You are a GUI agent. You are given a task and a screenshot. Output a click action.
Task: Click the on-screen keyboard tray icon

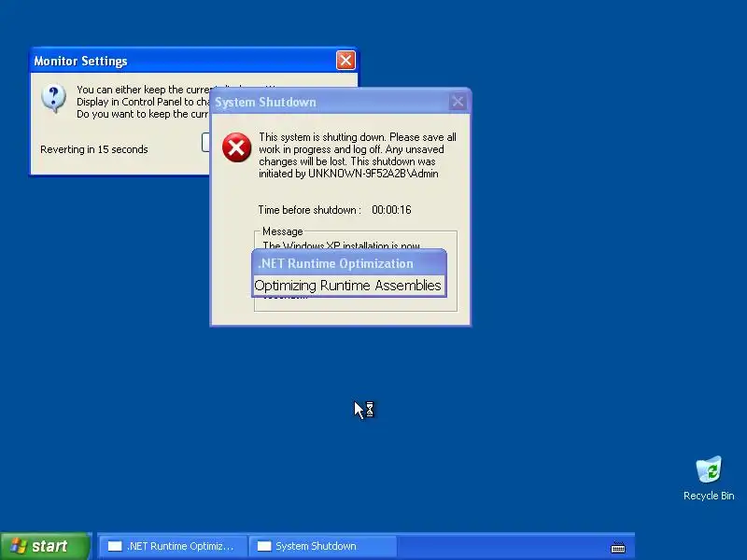(x=618, y=548)
